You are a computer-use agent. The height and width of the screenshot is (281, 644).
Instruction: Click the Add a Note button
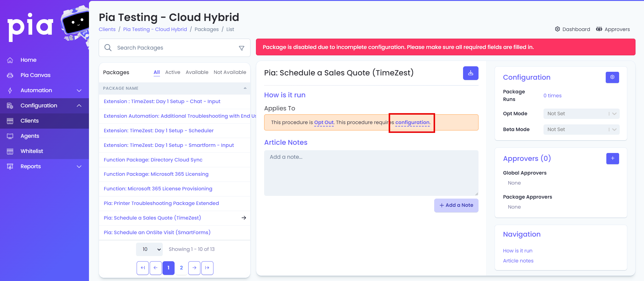click(456, 205)
